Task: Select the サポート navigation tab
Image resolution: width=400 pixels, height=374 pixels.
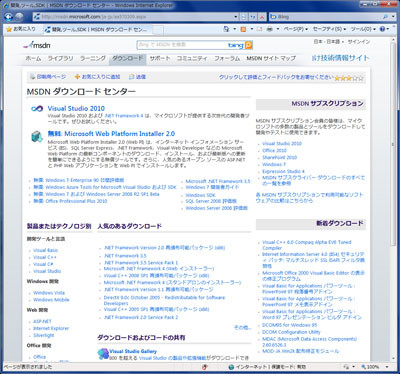Action: coord(160,59)
